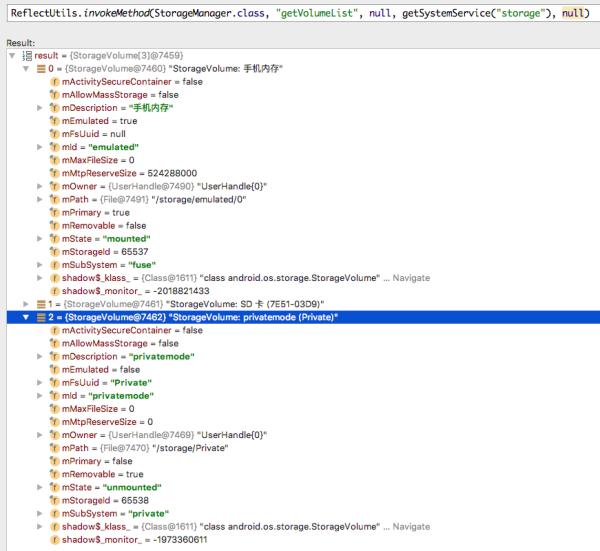Expand mDescription "privatemode" field
Screen dimensions: 600x551
pyautogui.click(x=39, y=357)
